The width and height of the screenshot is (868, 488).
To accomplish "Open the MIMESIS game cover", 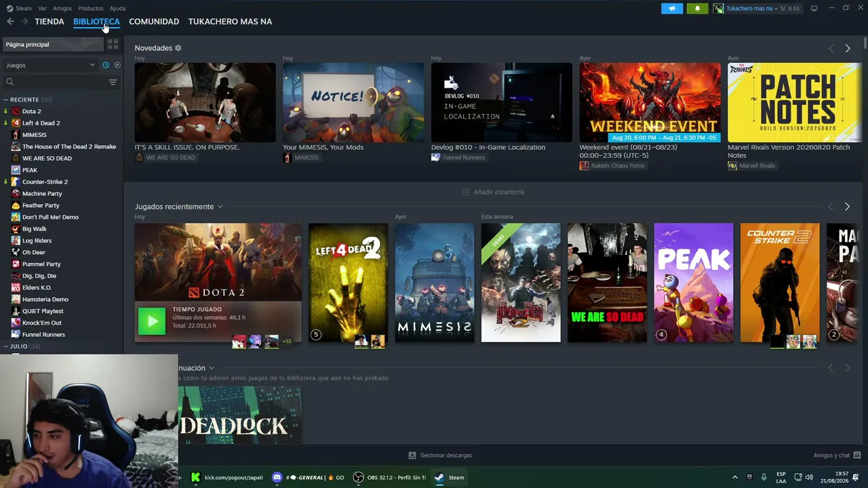I will [x=435, y=283].
